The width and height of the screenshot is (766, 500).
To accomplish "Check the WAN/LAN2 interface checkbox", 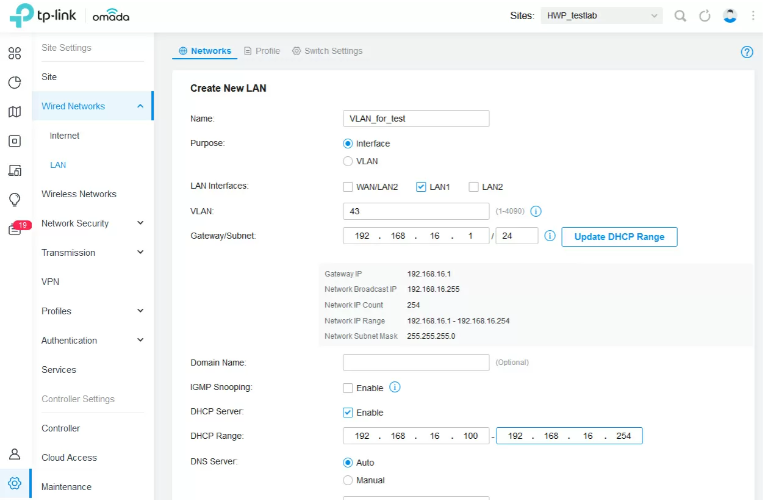I will [348, 187].
